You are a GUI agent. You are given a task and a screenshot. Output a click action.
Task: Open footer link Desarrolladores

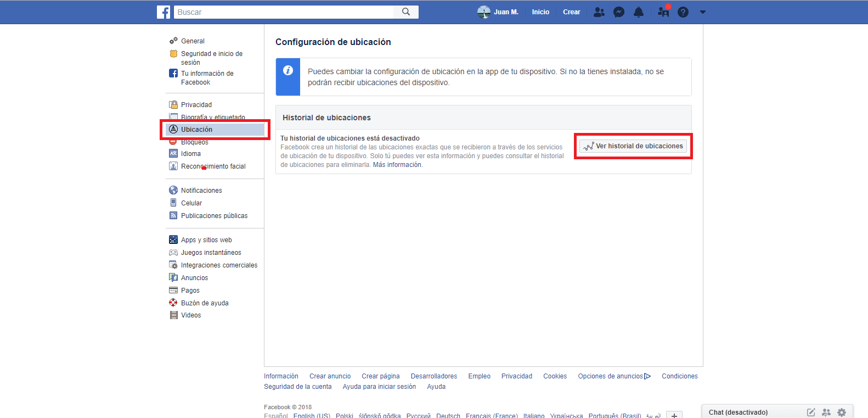point(433,376)
